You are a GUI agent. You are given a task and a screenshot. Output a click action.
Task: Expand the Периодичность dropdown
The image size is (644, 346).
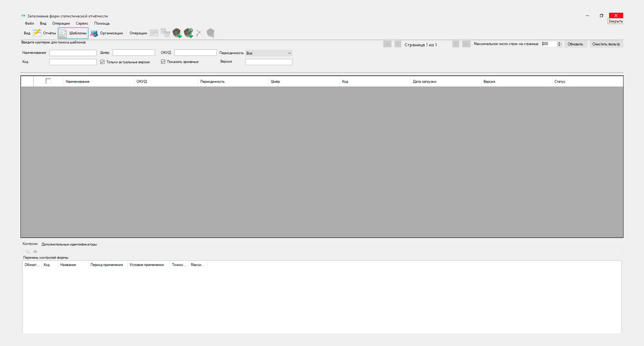[x=289, y=54]
